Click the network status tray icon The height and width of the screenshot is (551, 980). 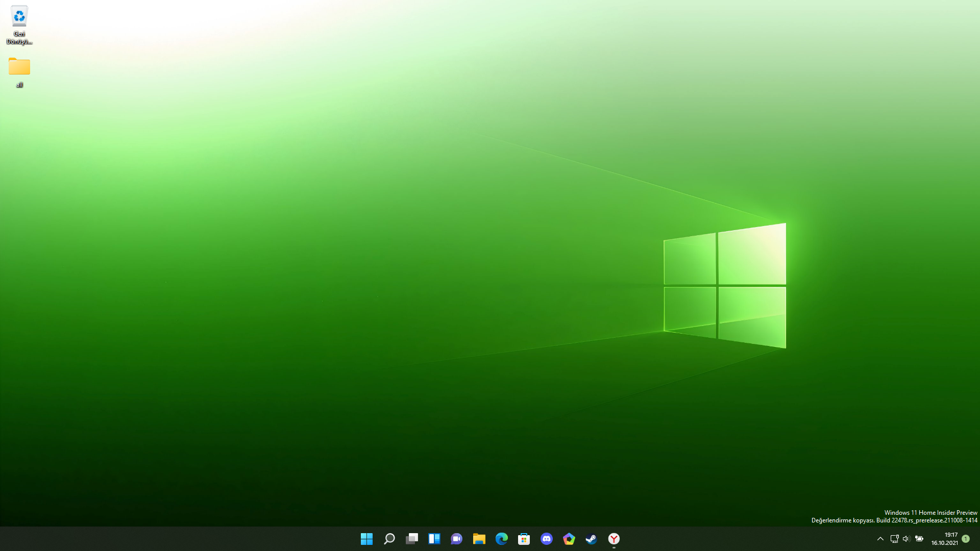click(x=894, y=539)
